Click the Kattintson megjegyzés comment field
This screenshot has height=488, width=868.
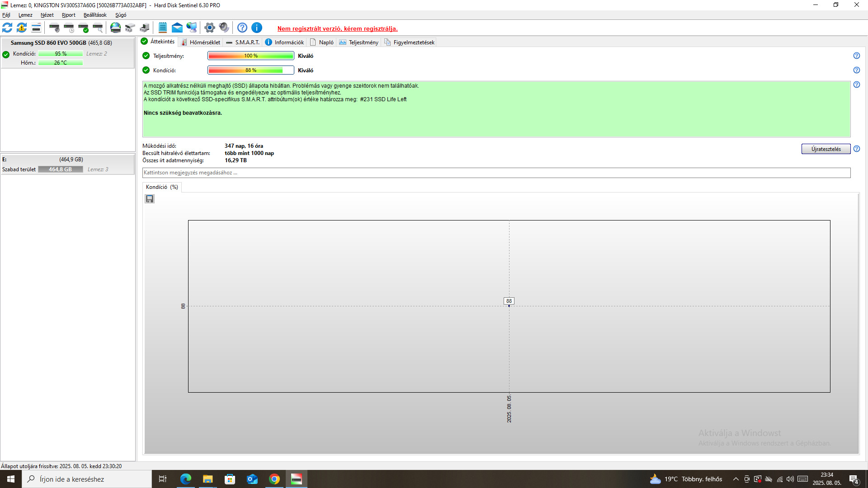[496, 173]
